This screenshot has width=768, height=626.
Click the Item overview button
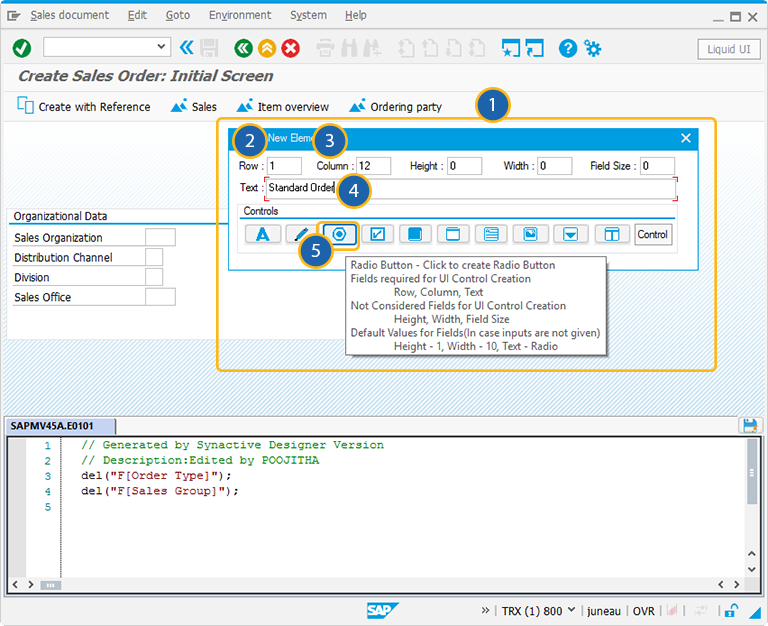click(283, 106)
